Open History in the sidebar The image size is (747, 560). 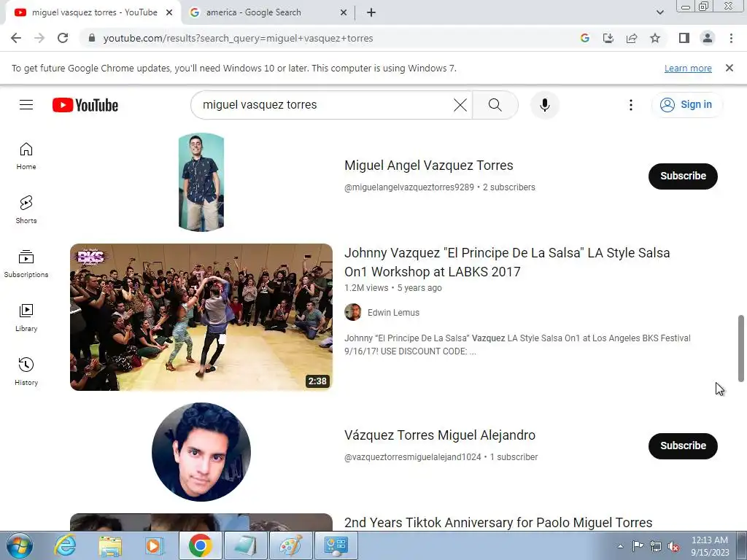point(26,372)
